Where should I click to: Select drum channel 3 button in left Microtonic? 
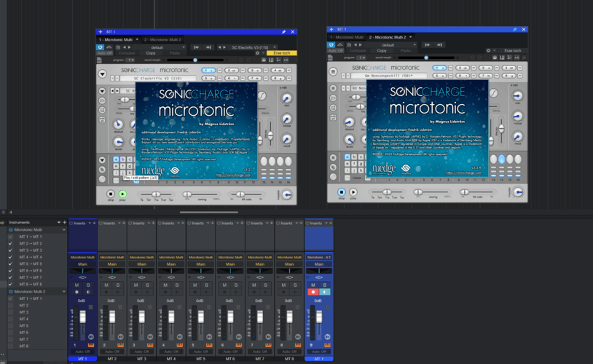tap(254, 71)
